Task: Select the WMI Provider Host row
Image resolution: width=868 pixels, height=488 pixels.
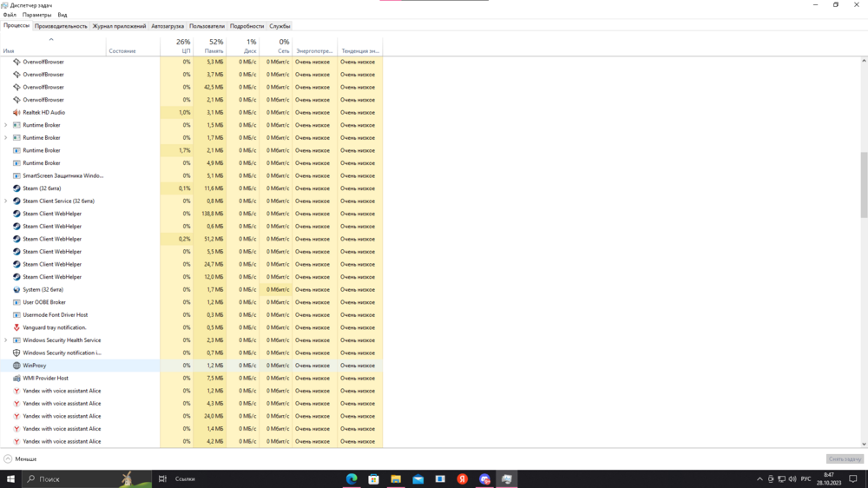Action: pos(191,379)
